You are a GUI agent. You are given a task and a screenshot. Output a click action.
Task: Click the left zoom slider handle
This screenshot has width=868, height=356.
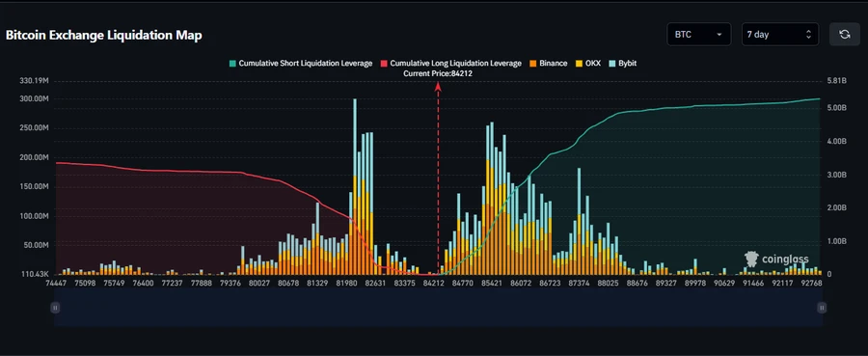click(x=55, y=307)
